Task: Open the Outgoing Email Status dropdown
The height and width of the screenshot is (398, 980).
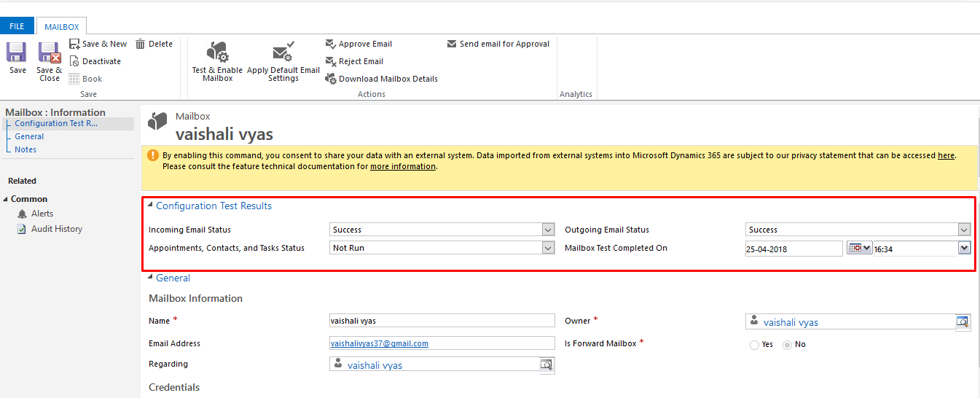Action: [x=964, y=230]
